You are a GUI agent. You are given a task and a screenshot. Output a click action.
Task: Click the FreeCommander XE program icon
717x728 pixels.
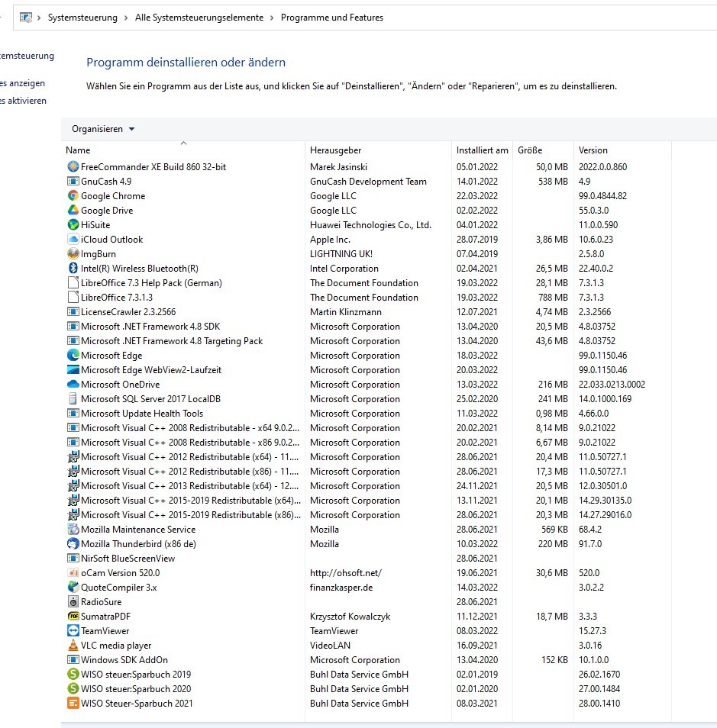pos(73,166)
